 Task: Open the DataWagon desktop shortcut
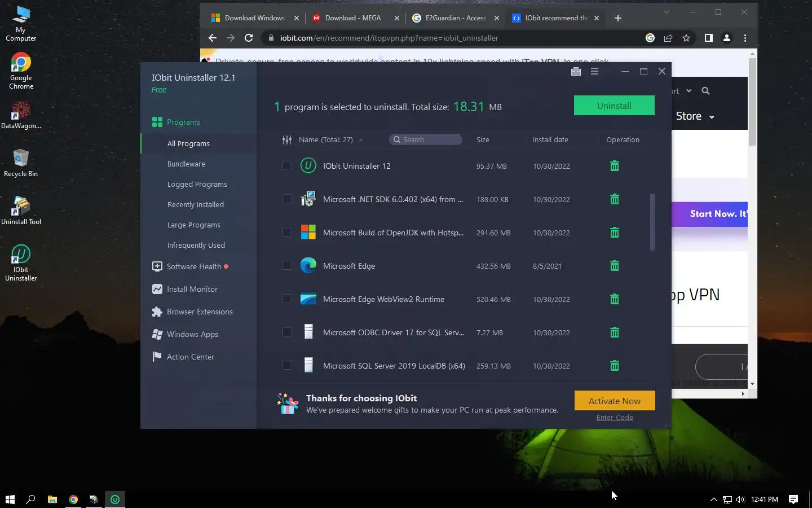point(21,115)
